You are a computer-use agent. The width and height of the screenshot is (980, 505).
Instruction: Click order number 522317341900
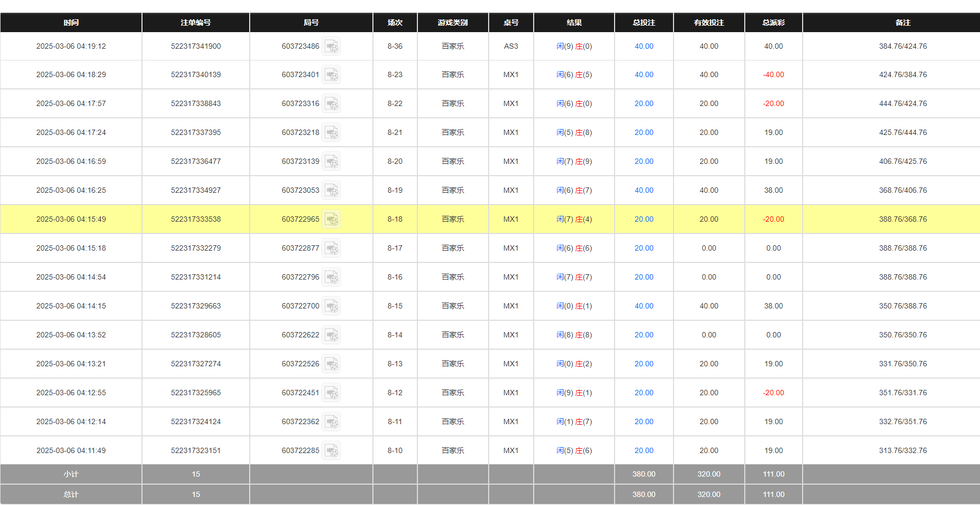tap(196, 47)
